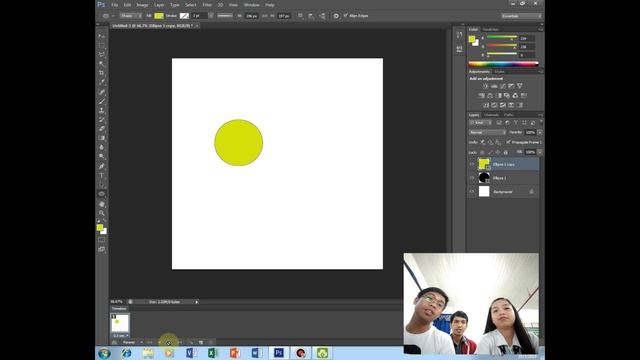The image size is (640, 360).
Task: Toggle the Propagate Frame 1 checkbox
Action: coord(508,142)
